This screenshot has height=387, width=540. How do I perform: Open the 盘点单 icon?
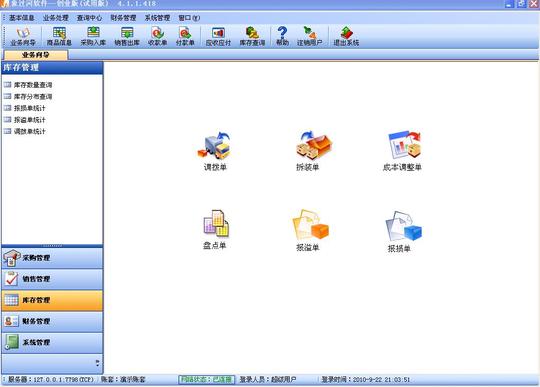(x=216, y=223)
